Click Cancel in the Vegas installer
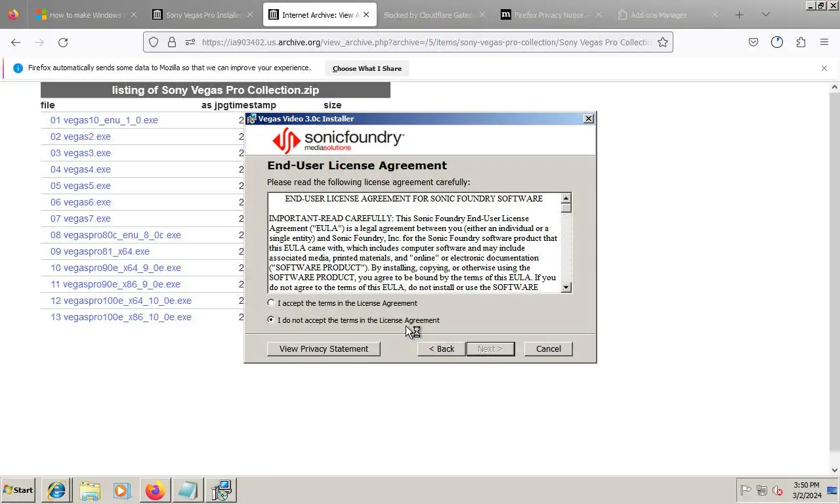Screen dimensions: 840x504 (x=548, y=349)
